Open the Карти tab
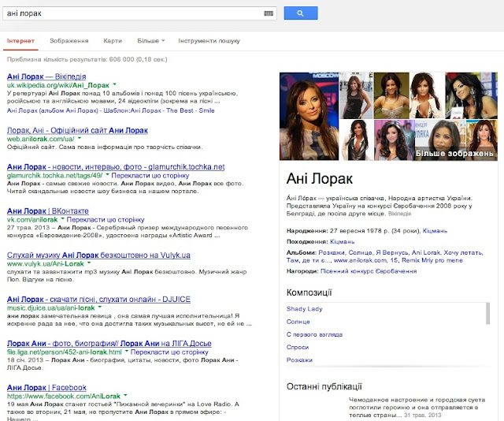The image size is (504, 421). 113,41
